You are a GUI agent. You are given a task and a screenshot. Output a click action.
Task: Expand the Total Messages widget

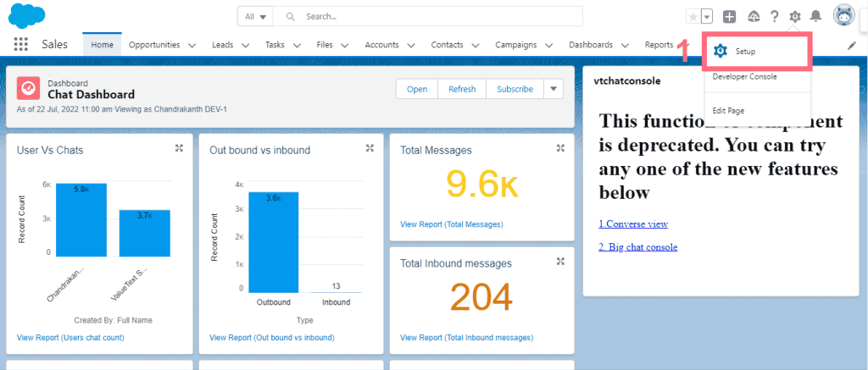560,148
